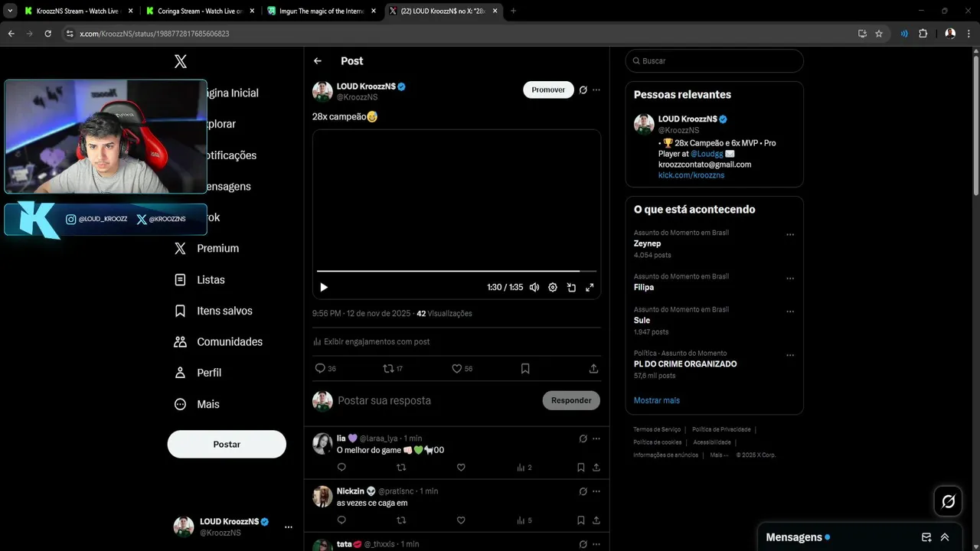The height and width of the screenshot is (551, 980).
Task: Open options for Sule trend
Action: tap(790, 312)
